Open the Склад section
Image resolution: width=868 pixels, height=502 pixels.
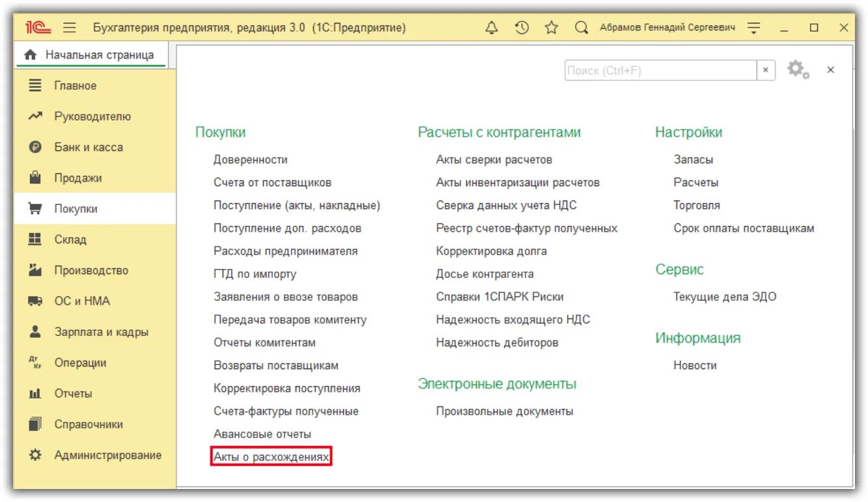(x=95, y=240)
